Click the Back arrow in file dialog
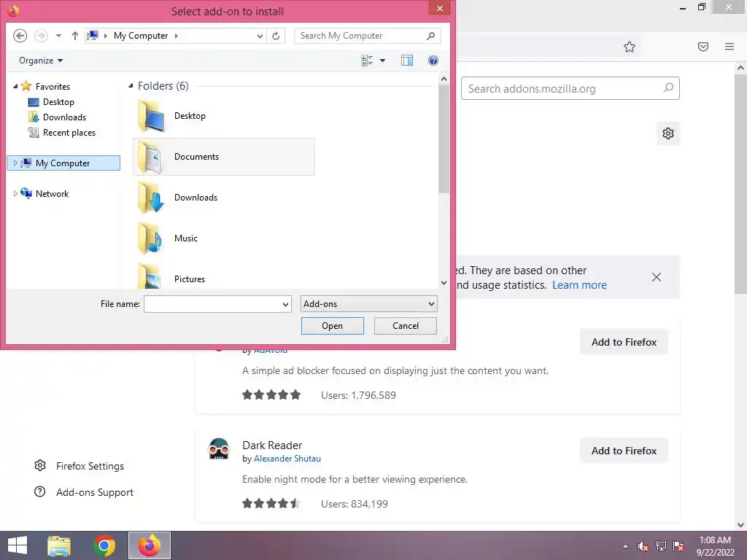747x560 pixels. (20, 36)
